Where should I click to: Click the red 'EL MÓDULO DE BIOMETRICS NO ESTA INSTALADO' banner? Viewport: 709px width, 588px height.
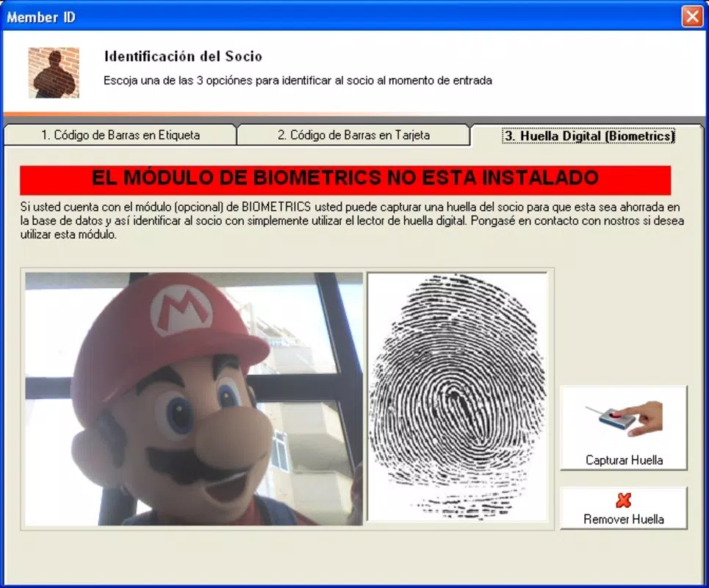(345, 180)
